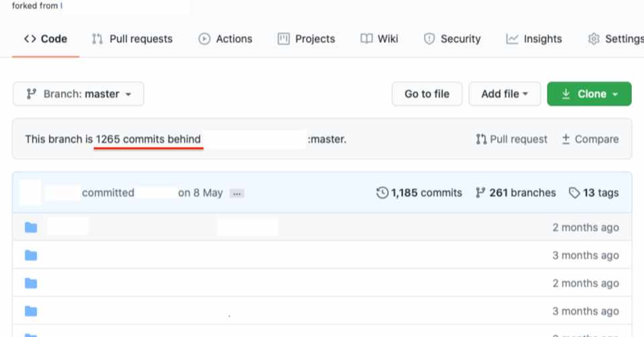Viewport: 644px width, 337px height.
Task: Open the Code tab
Action: click(46, 39)
